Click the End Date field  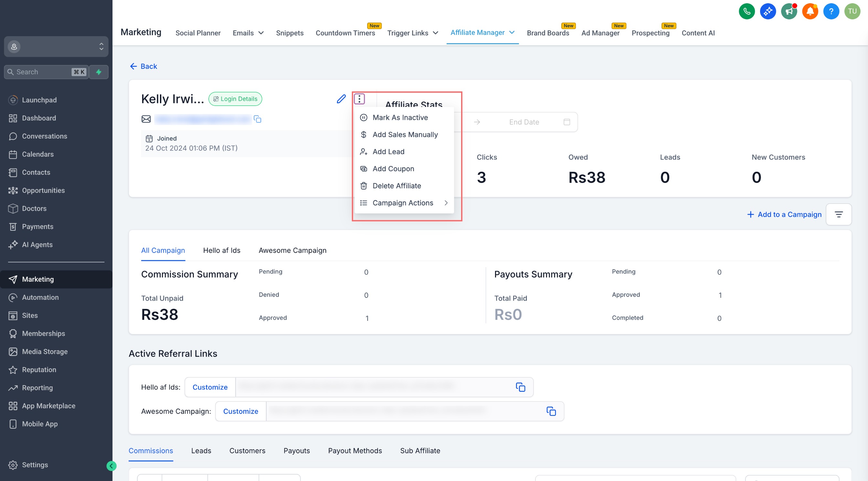tap(524, 122)
